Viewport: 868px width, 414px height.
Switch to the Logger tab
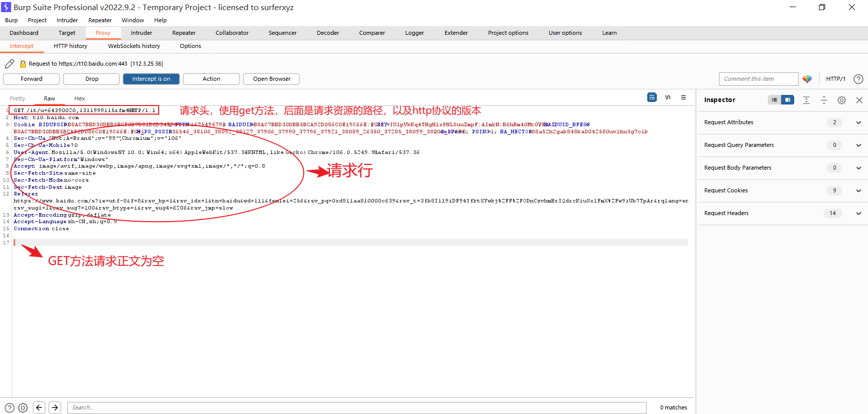click(414, 33)
